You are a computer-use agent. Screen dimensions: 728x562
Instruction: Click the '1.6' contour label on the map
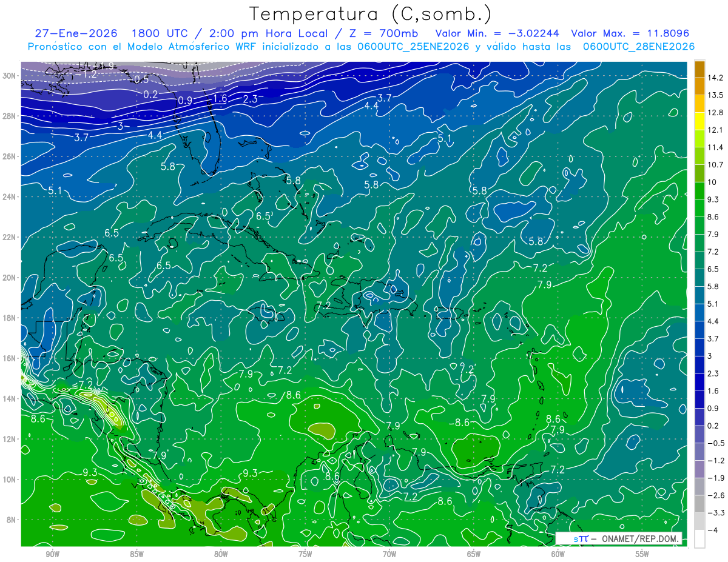[220, 98]
